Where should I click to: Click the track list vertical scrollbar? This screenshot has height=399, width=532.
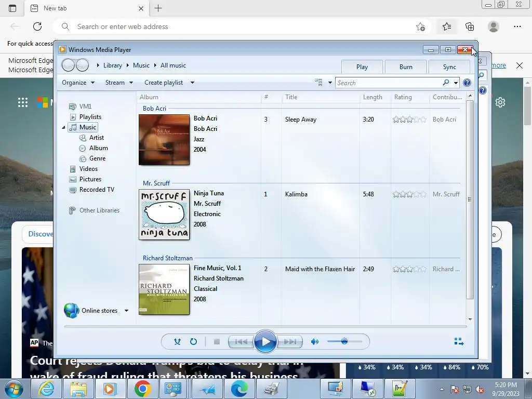(x=470, y=199)
